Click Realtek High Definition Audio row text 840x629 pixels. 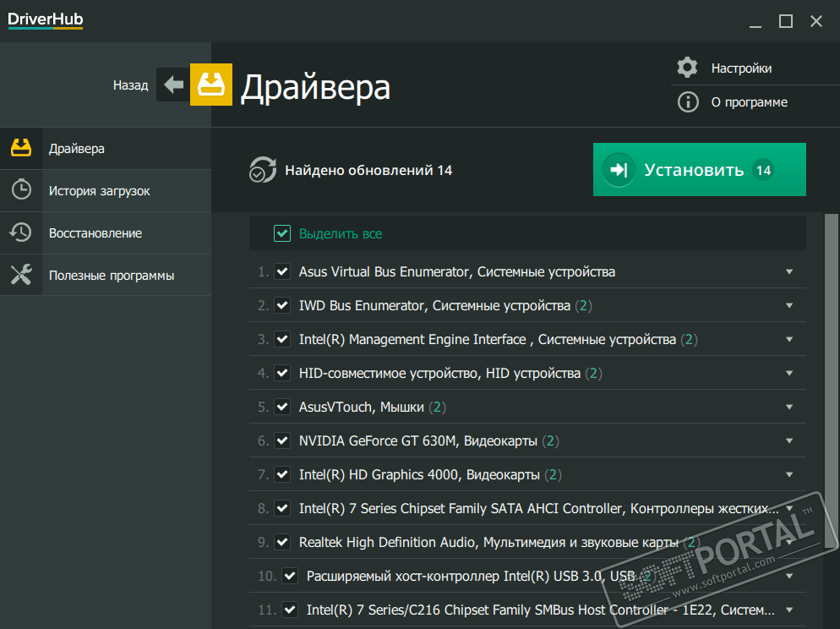488,542
